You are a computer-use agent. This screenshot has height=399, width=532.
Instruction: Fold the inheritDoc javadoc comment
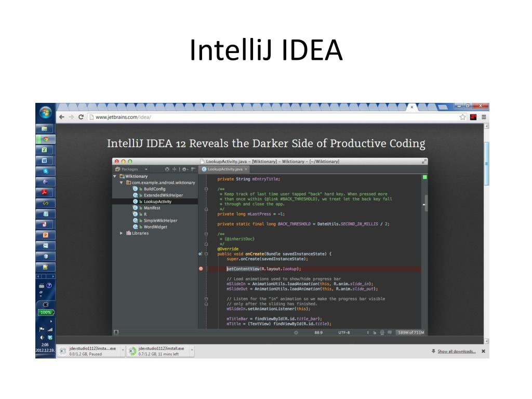coord(206,234)
